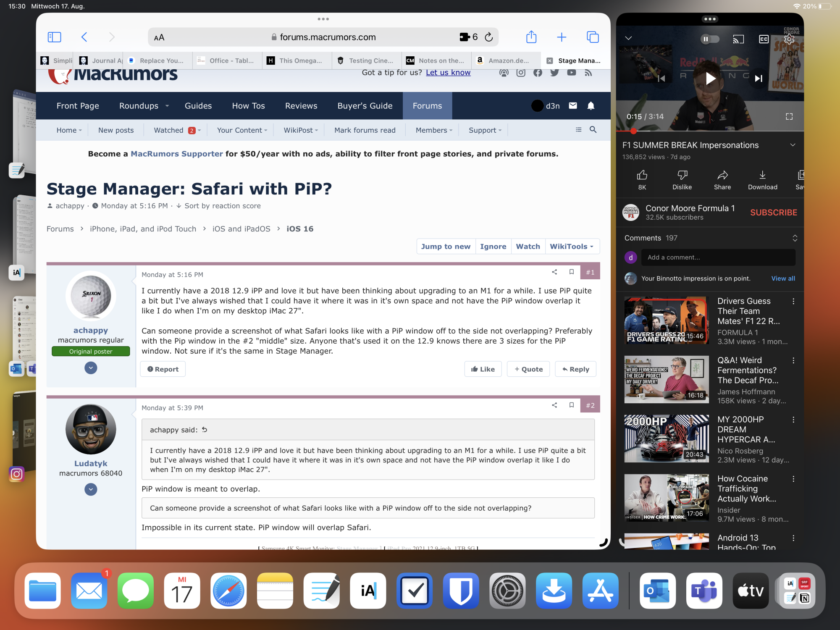Expand achappy user details chevron

click(x=91, y=368)
